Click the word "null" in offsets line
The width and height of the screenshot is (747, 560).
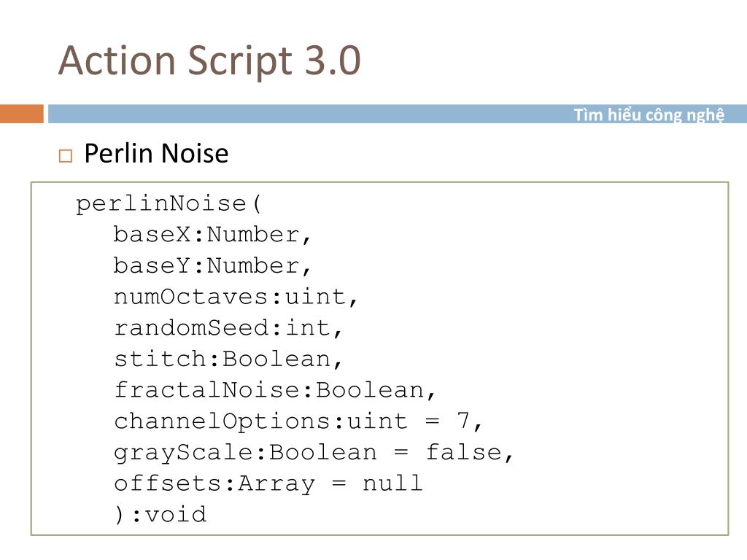[x=392, y=483]
